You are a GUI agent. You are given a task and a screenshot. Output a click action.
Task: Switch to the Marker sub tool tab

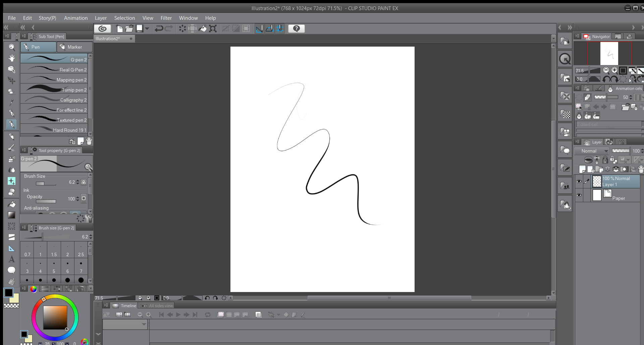74,47
